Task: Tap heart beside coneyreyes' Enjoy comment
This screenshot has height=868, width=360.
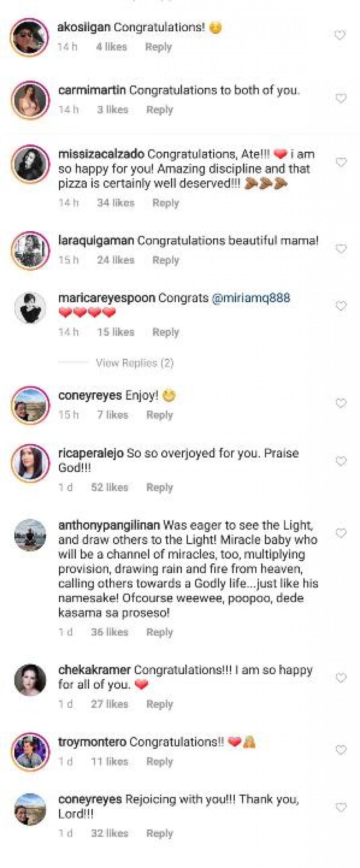Action: (341, 403)
